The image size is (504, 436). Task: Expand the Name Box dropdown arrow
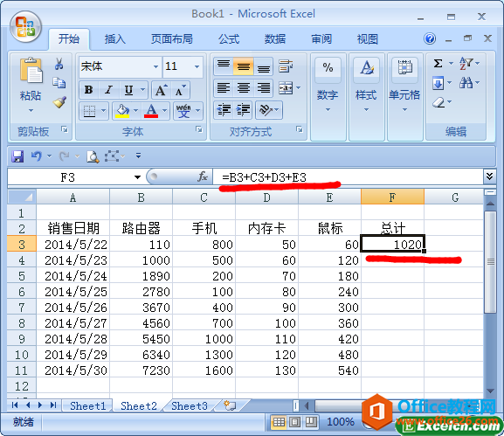137,177
